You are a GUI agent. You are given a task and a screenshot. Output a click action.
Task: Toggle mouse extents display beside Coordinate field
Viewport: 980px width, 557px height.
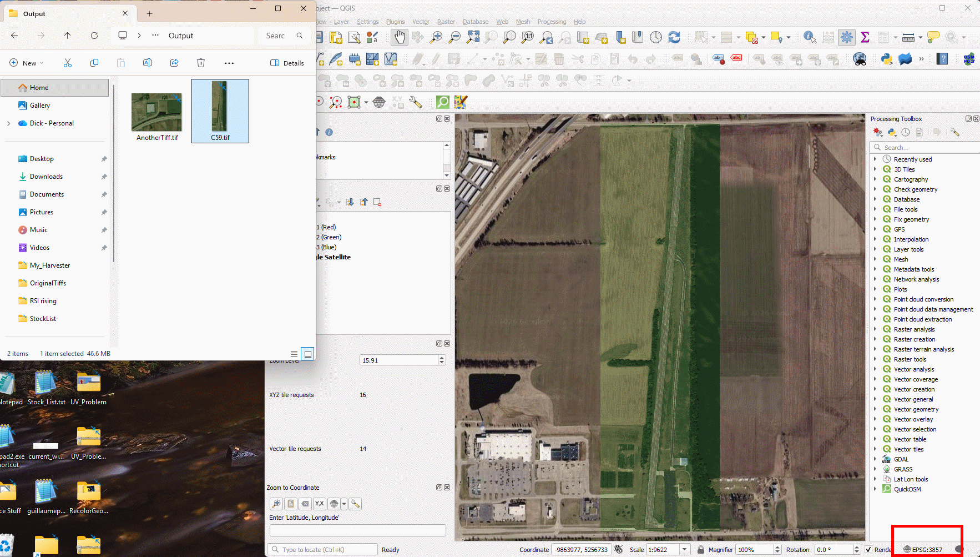point(619,550)
